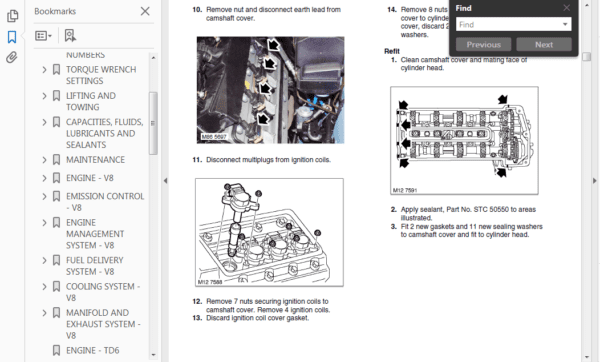Viewport: 600px width, 362px height.
Task: Click the Previous search result button
Action: click(x=483, y=44)
